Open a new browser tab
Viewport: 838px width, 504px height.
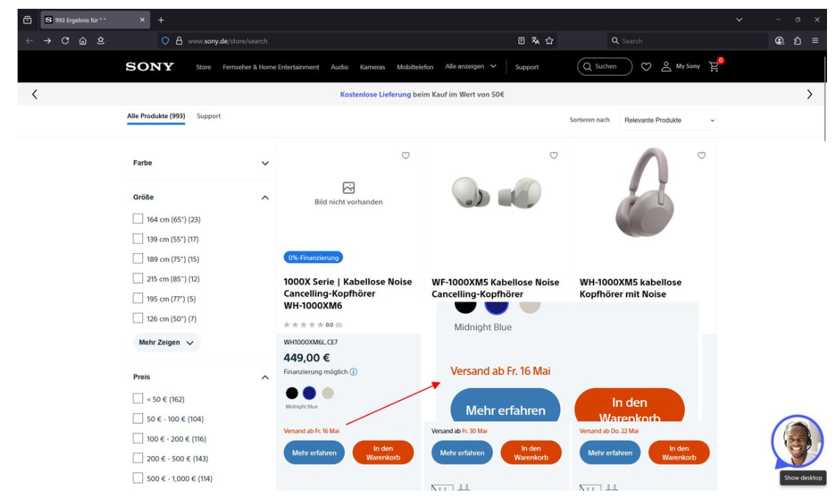pos(161,20)
